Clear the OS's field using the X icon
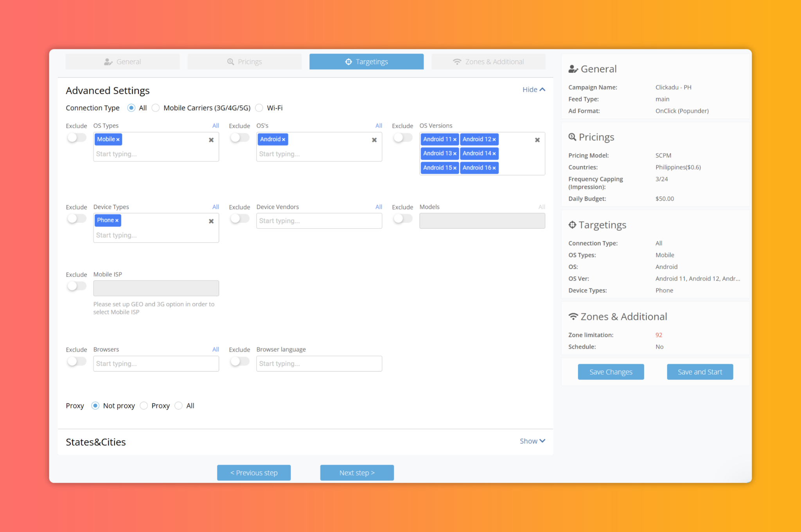The height and width of the screenshot is (532, 801). 374,140
